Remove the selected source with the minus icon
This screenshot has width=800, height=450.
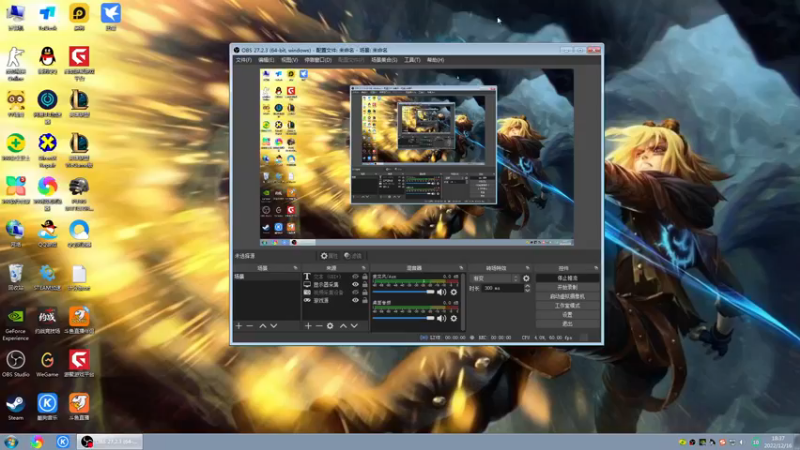click(x=319, y=326)
